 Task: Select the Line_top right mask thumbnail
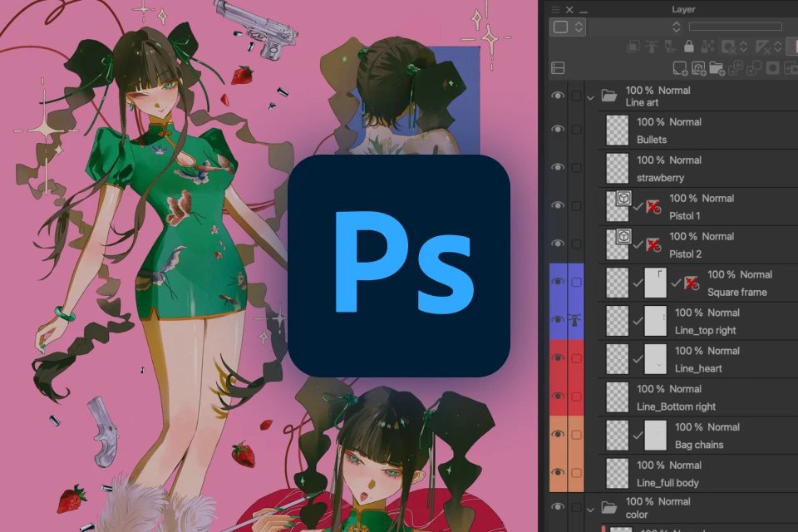pyautogui.click(x=656, y=321)
